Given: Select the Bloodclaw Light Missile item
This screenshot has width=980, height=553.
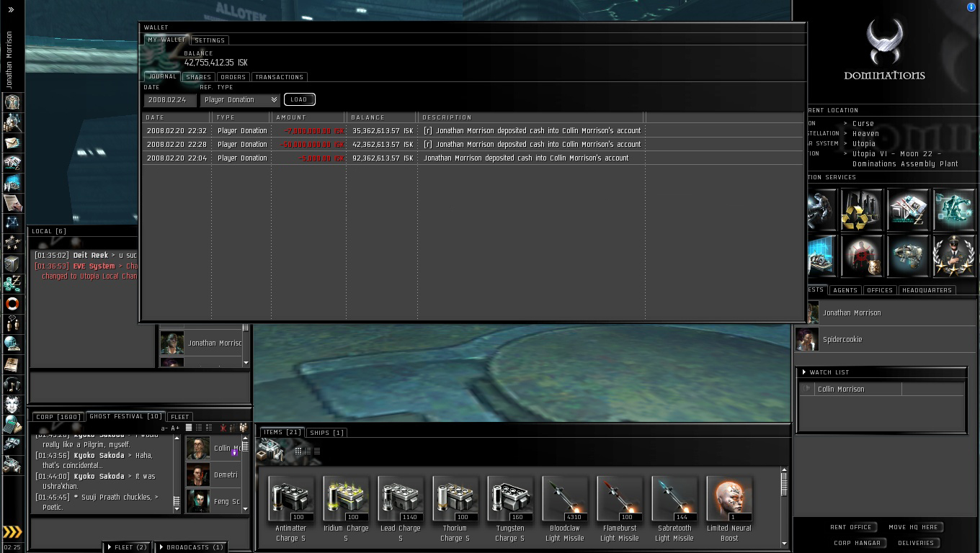Looking at the screenshot, I should coord(565,508).
